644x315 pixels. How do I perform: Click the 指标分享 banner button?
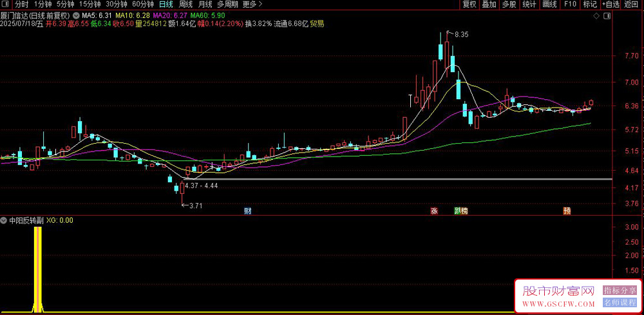click(620, 291)
